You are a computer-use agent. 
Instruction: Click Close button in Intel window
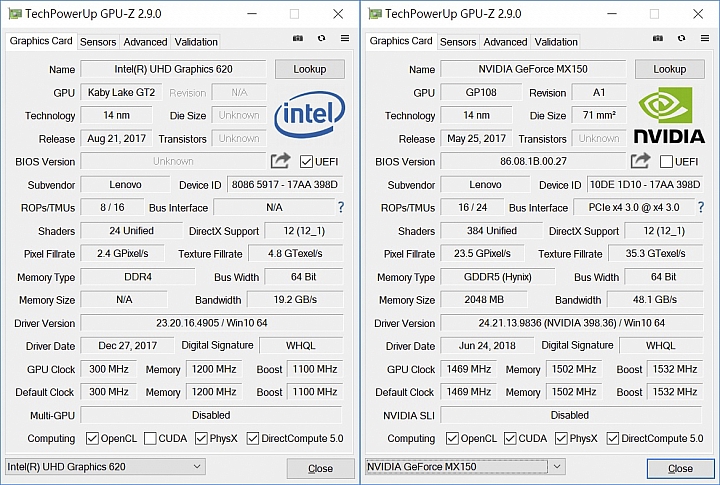pos(321,468)
